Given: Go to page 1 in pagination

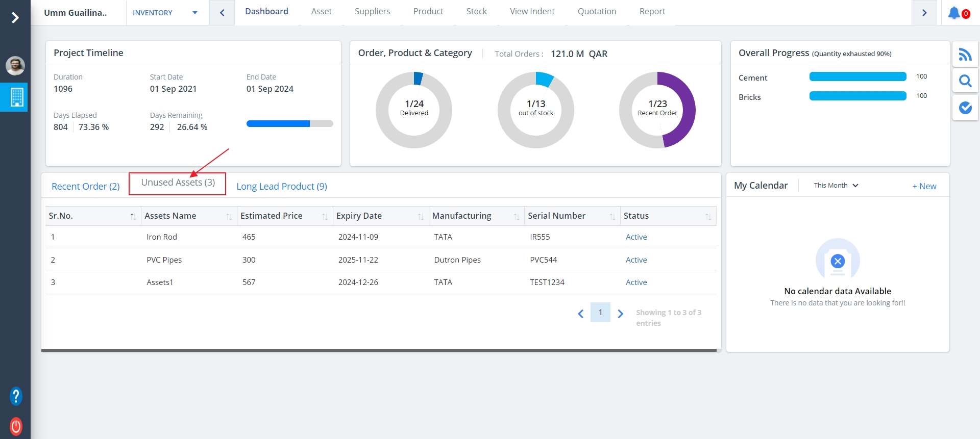Looking at the screenshot, I should click(x=600, y=313).
